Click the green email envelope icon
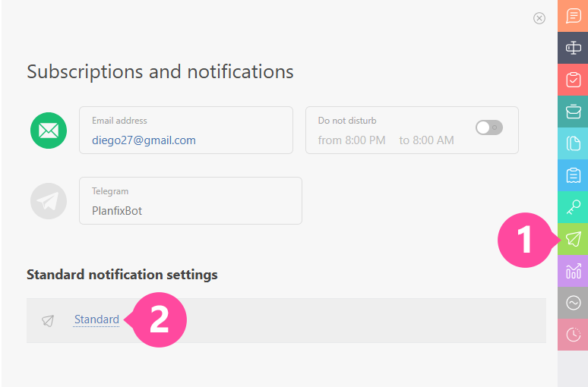Viewport: 588px width, 387px height. (49, 131)
